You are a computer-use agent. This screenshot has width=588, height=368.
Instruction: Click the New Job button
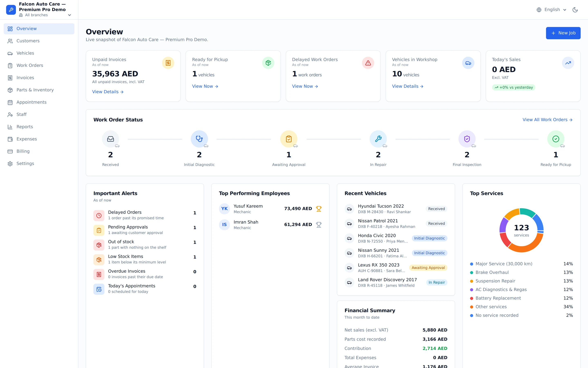pos(563,33)
